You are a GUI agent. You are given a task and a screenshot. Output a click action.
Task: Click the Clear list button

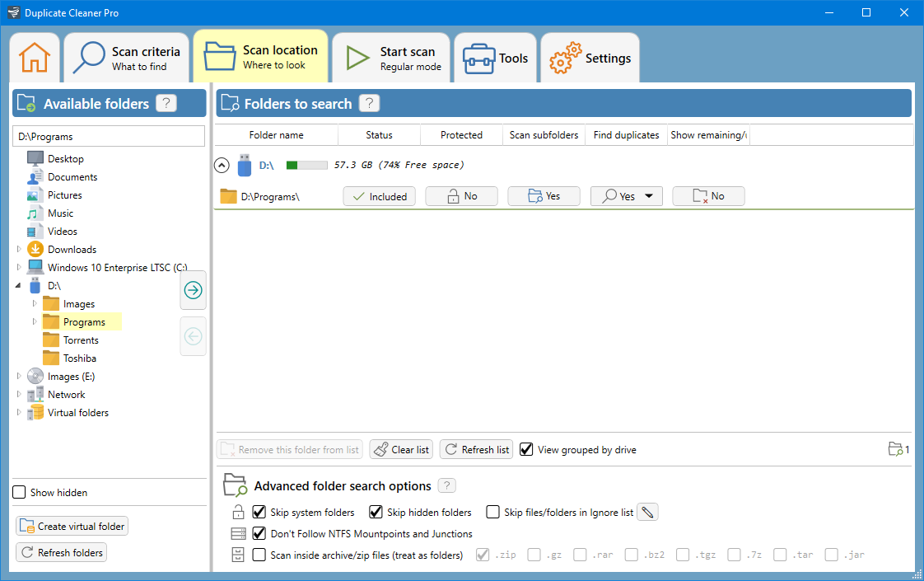pyautogui.click(x=401, y=449)
